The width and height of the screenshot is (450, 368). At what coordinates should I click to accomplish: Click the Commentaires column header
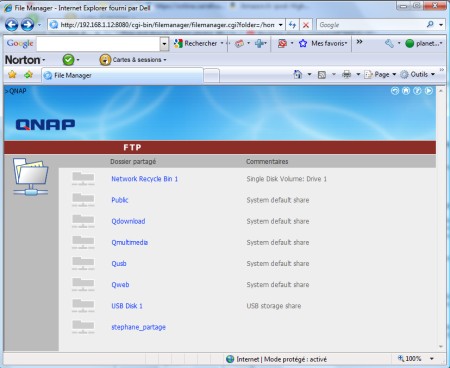pyautogui.click(x=267, y=161)
